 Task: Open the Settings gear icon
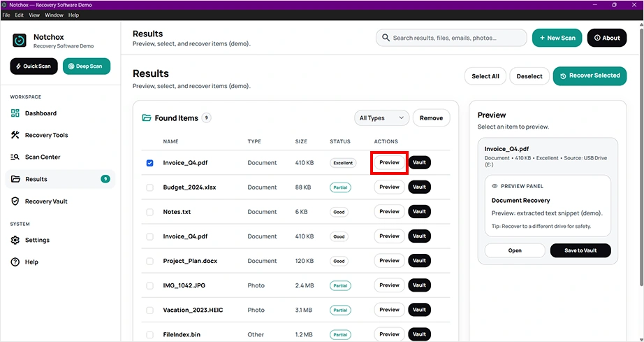15,240
